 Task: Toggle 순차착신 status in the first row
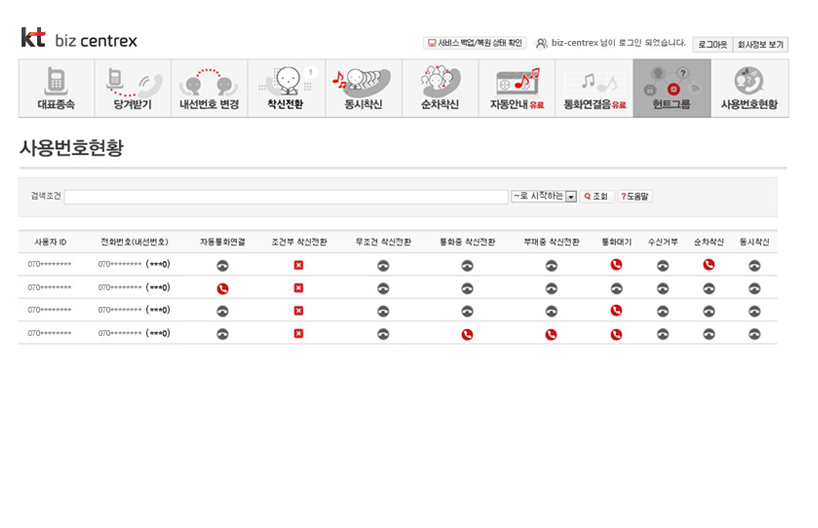[709, 265]
